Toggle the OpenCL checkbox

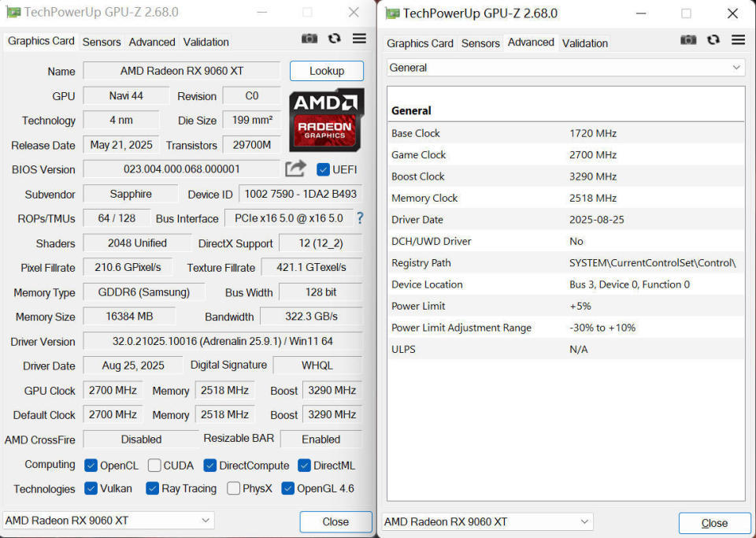(x=91, y=466)
